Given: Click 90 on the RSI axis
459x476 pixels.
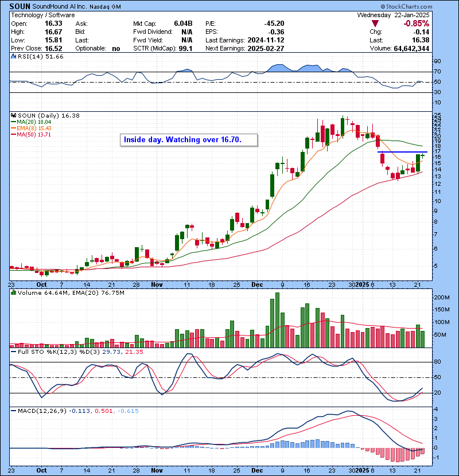Looking at the screenshot, I should [437, 61].
